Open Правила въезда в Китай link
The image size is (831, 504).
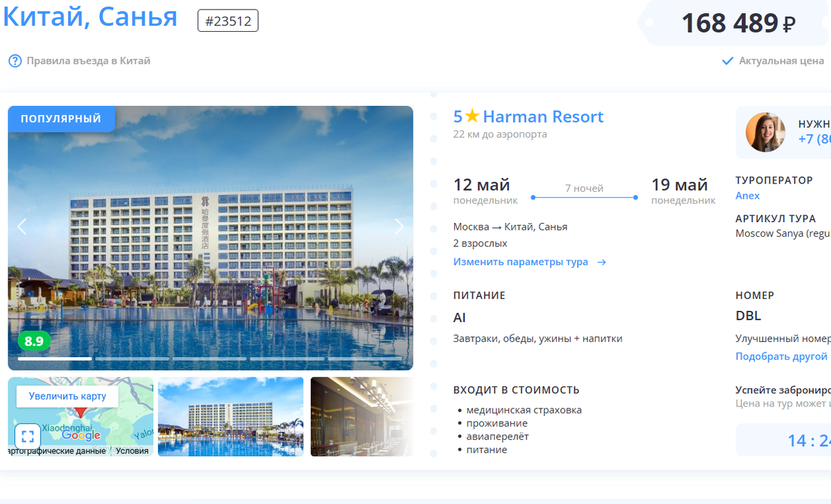click(x=88, y=61)
